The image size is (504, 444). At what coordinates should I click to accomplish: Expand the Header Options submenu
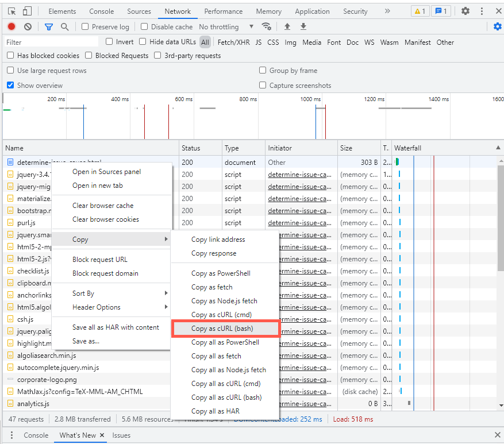click(x=111, y=307)
